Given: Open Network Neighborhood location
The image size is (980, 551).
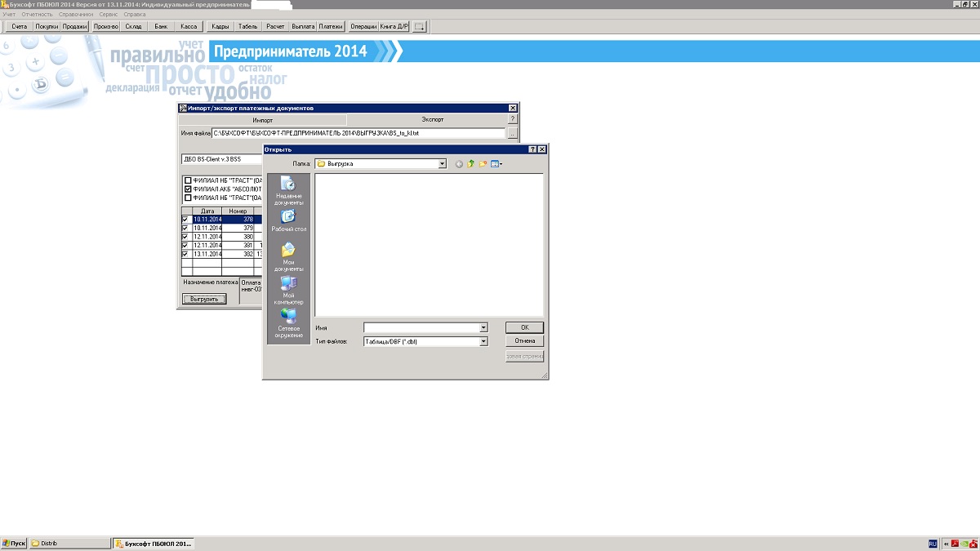Looking at the screenshot, I should pyautogui.click(x=288, y=321).
